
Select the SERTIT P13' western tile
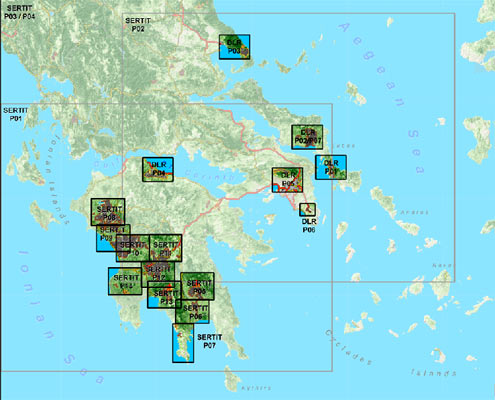(125, 281)
